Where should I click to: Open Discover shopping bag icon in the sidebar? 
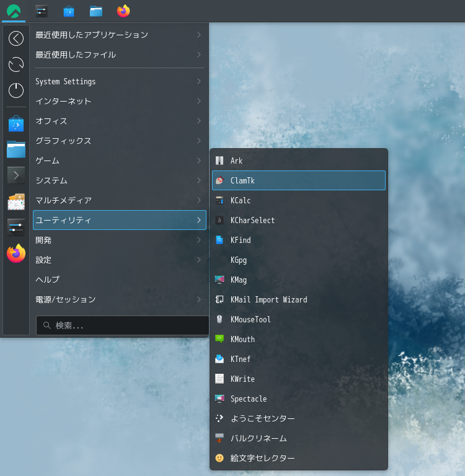(x=16, y=123)
